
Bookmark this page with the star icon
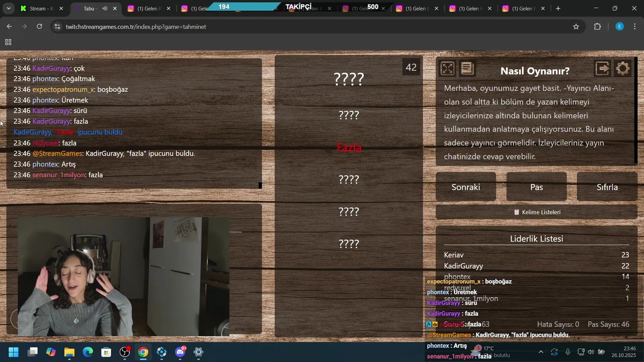pyautogui.click(x=576, y=27)
